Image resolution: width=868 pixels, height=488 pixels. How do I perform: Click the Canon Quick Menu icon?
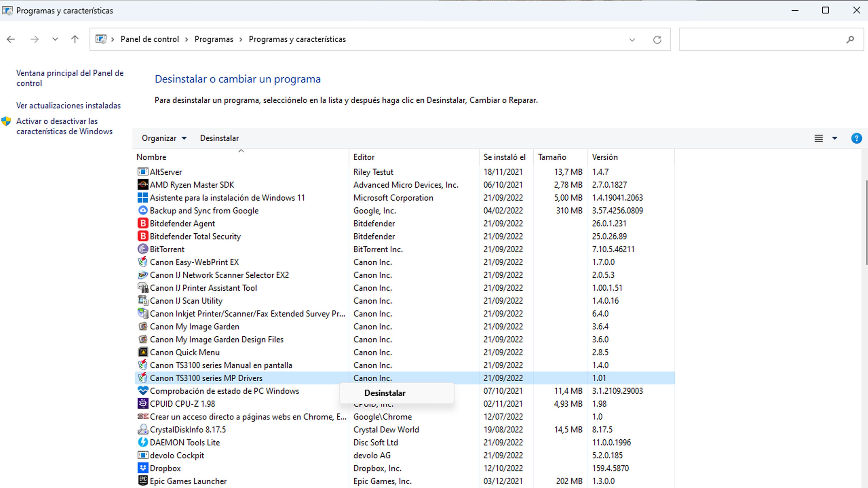pos(143,352)
